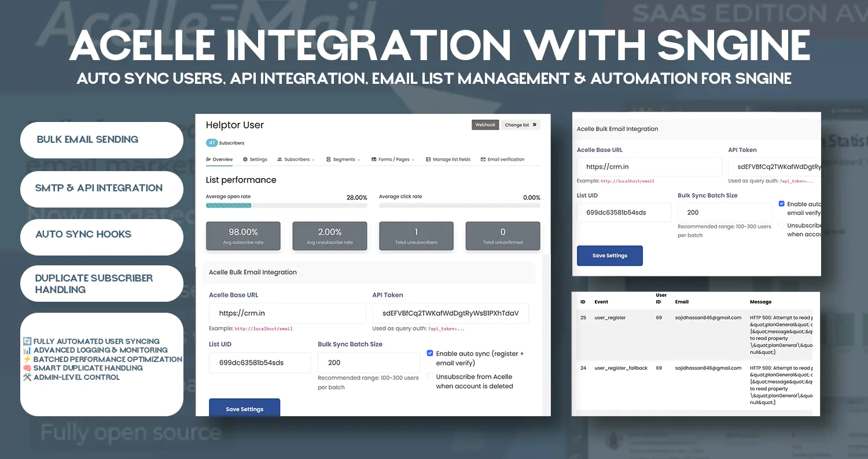Click the Total unsubscribers card
868x459 pixels.
[x=416, y=236]
